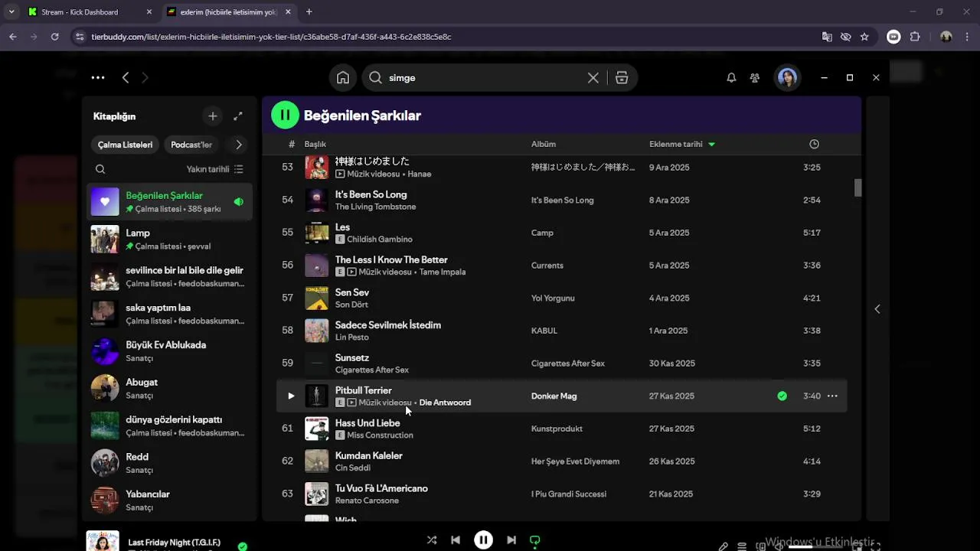Open the more options dots for Pitbull Terrier
The width and height of the screenshot is (980, 551).
(x=832, y=396)
